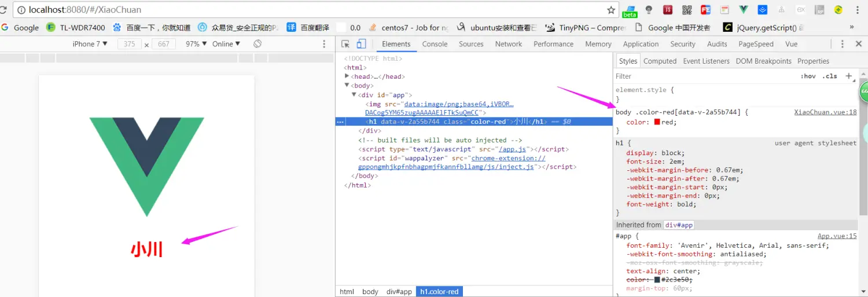This screenshot has height=297, width=868.
Task: Click the address bar URL
Action: point(85,10)
